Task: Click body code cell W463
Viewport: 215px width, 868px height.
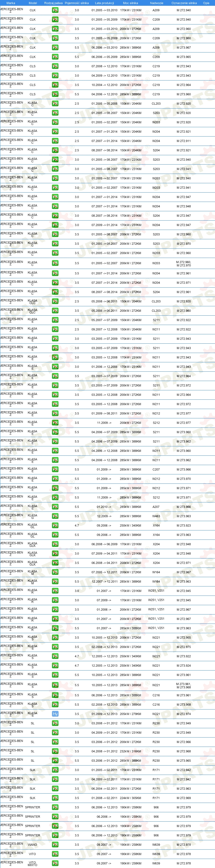Action: (x=156, y=516)
